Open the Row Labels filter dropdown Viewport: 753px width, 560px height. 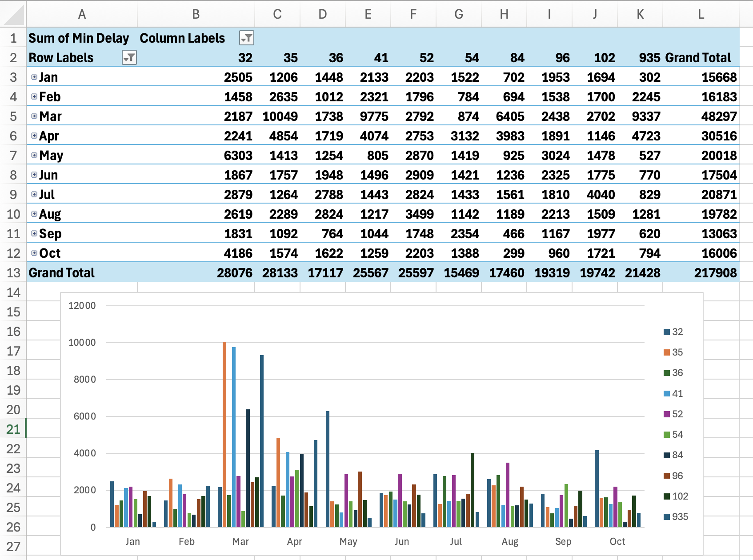(129, 58)
